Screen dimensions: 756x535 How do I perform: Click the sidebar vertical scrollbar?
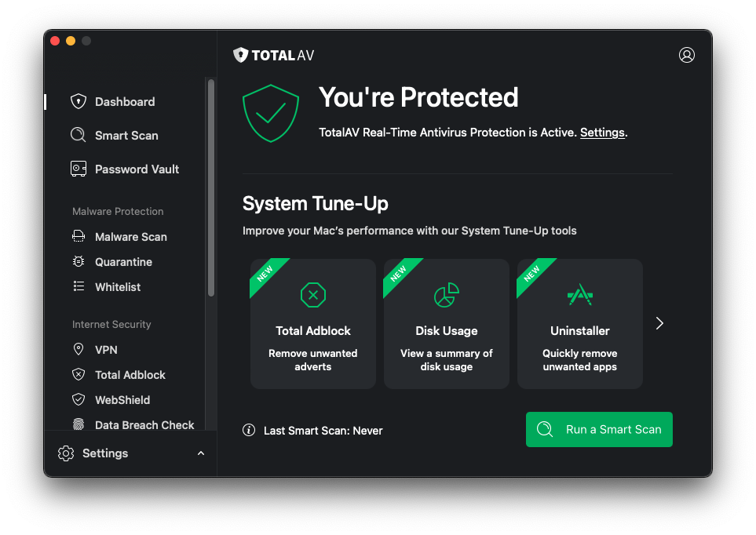click(210, 188)
